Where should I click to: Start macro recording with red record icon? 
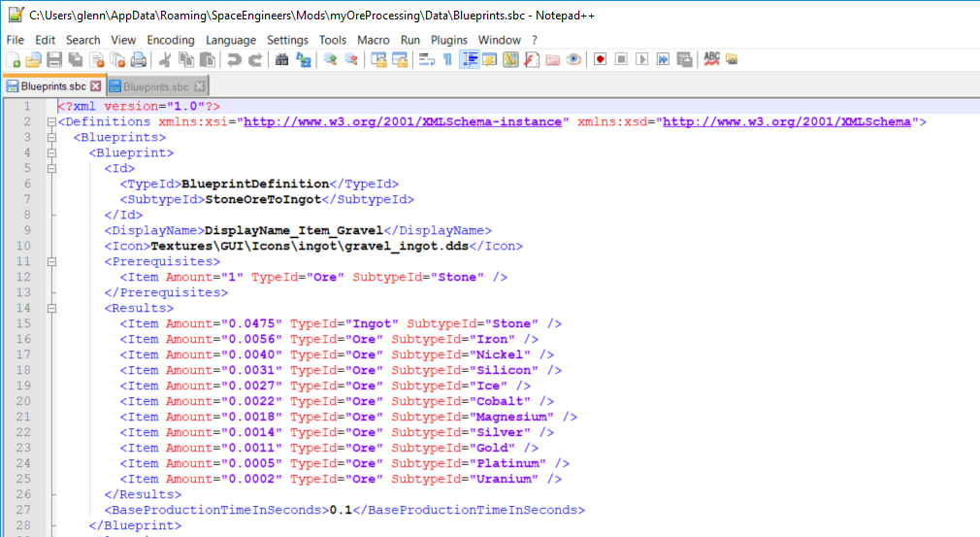601,60
